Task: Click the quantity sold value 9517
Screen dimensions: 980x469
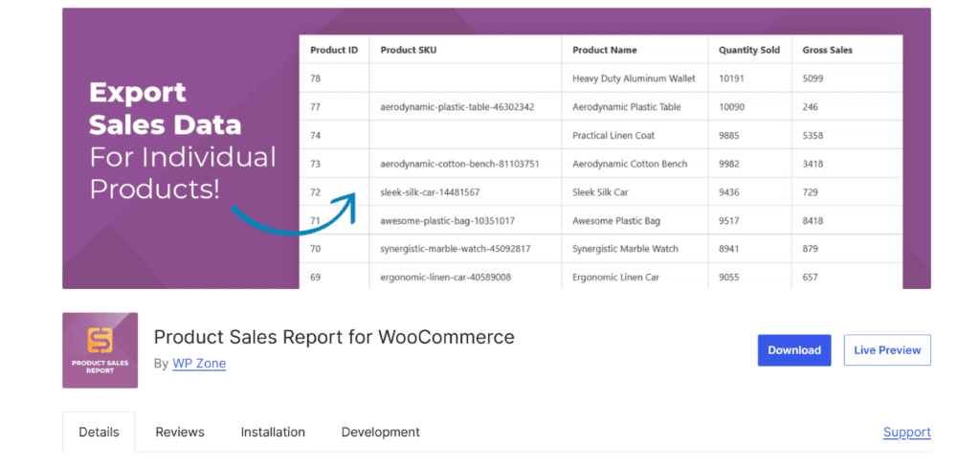Action: pos(729,221)
